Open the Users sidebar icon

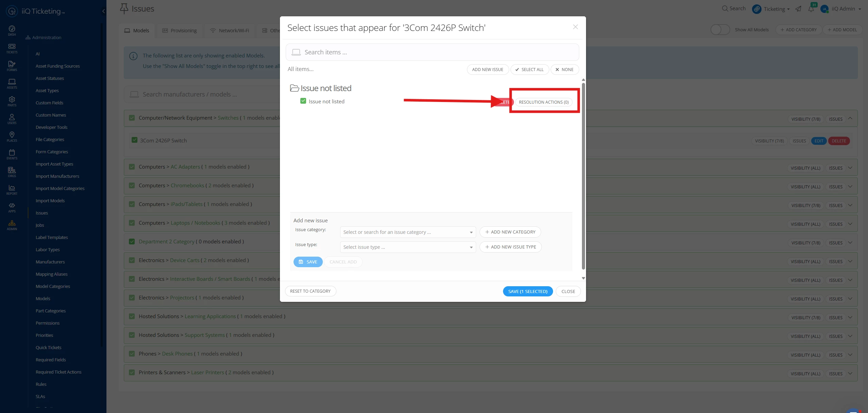coord(12,119)
